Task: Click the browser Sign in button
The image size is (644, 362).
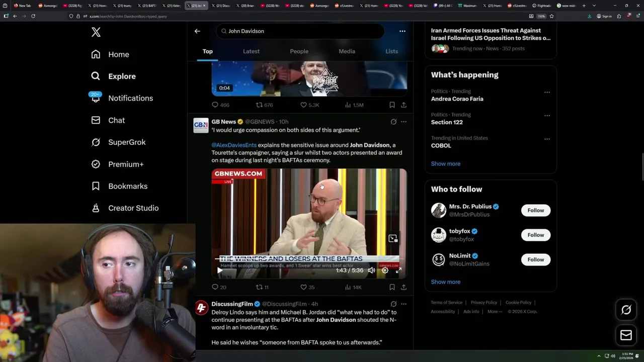Action: point(604,16)
